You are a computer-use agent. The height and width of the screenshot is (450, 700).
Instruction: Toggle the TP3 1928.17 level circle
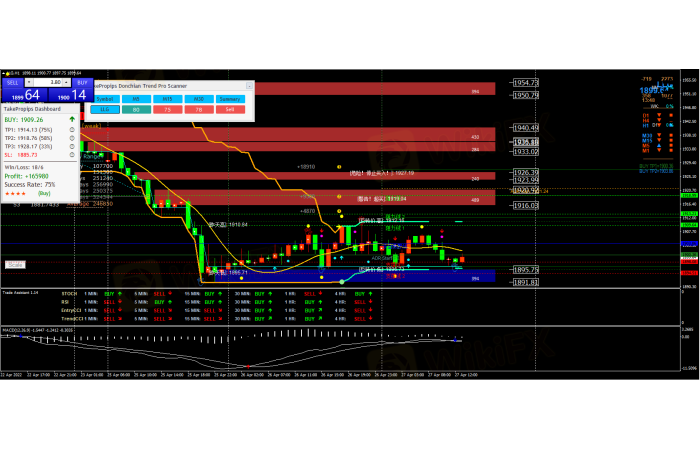coord(72,146)
